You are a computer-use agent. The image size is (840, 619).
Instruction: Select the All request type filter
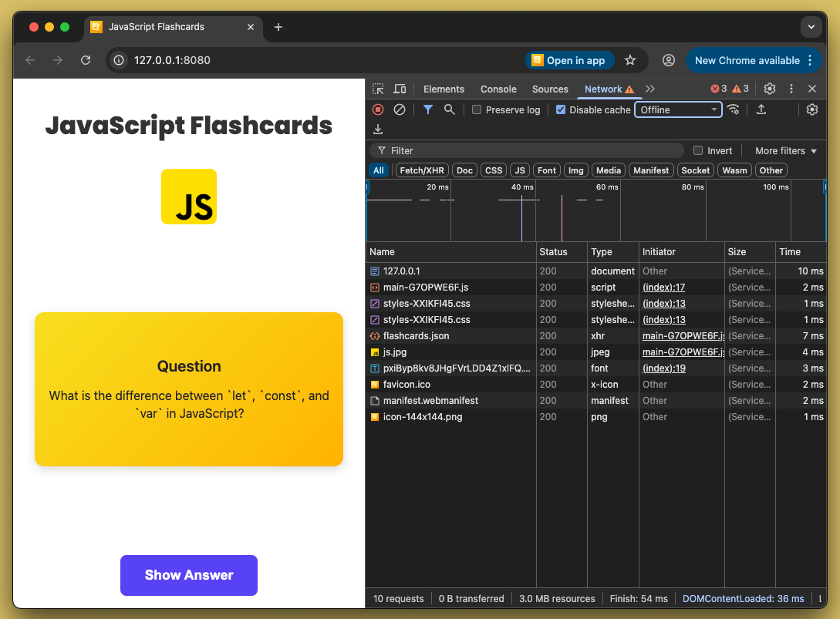click(x=379, y=170)
